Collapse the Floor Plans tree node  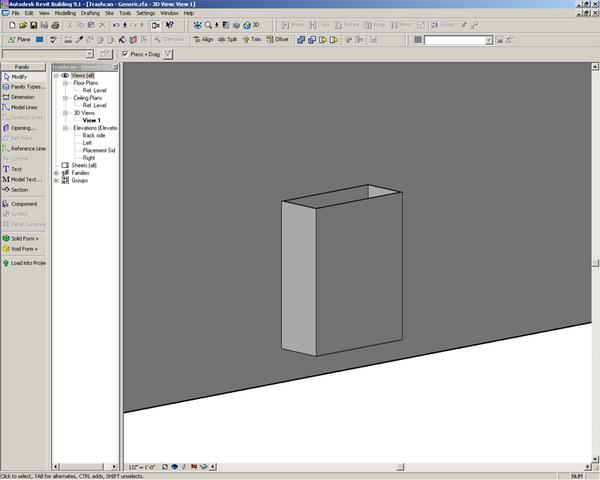coord(66,82)
